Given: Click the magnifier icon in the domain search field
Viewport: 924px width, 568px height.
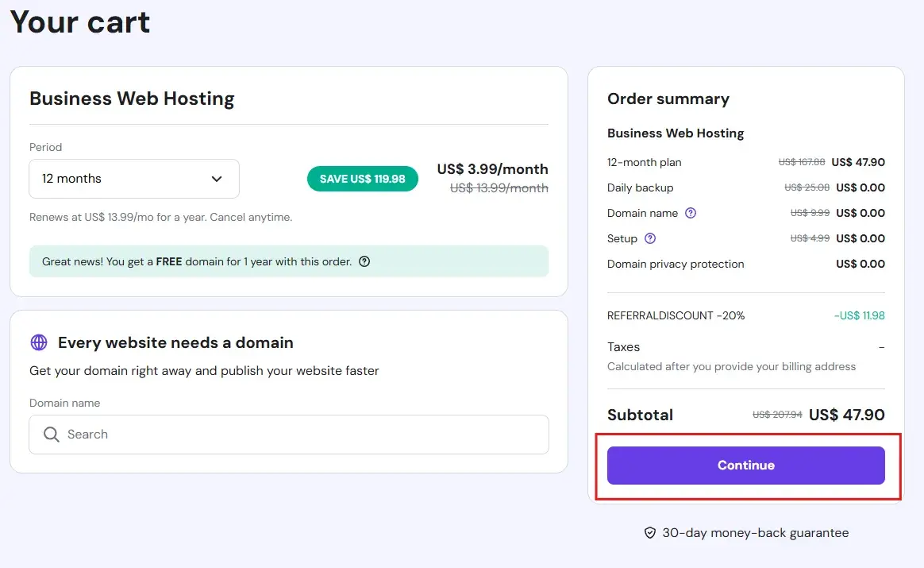Looking at the screenshot, I should point(52,435).
